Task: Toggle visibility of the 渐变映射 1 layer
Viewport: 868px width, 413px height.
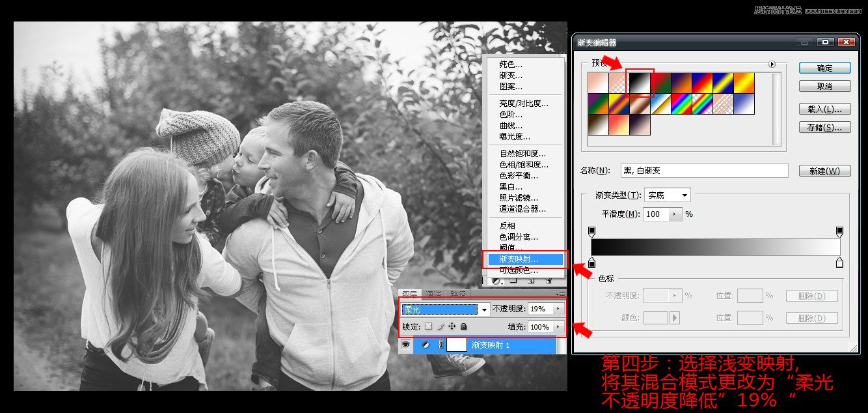Action: pos(406,345)
